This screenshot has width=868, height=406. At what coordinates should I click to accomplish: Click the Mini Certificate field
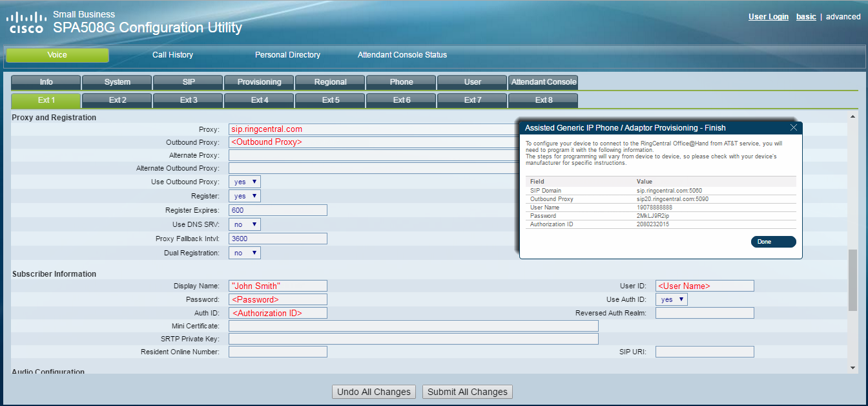pos(413,326)
